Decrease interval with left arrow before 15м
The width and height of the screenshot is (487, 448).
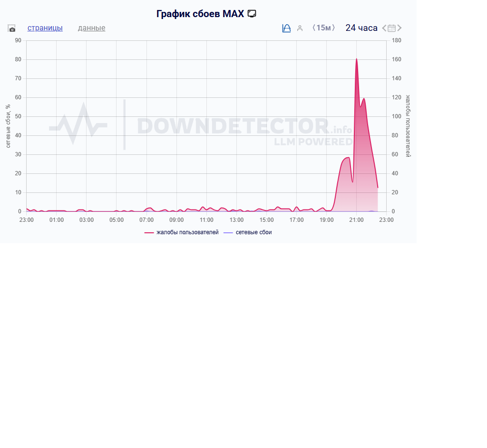point(313,28)
